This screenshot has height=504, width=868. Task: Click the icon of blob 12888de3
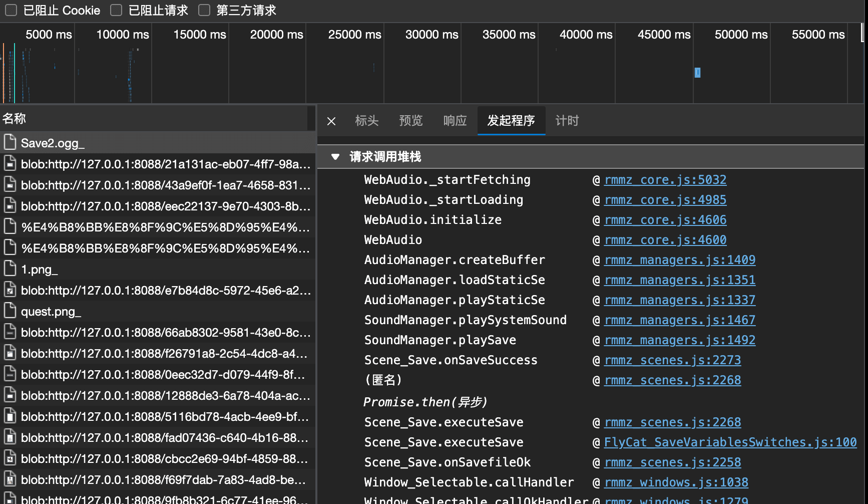[10, 395]
